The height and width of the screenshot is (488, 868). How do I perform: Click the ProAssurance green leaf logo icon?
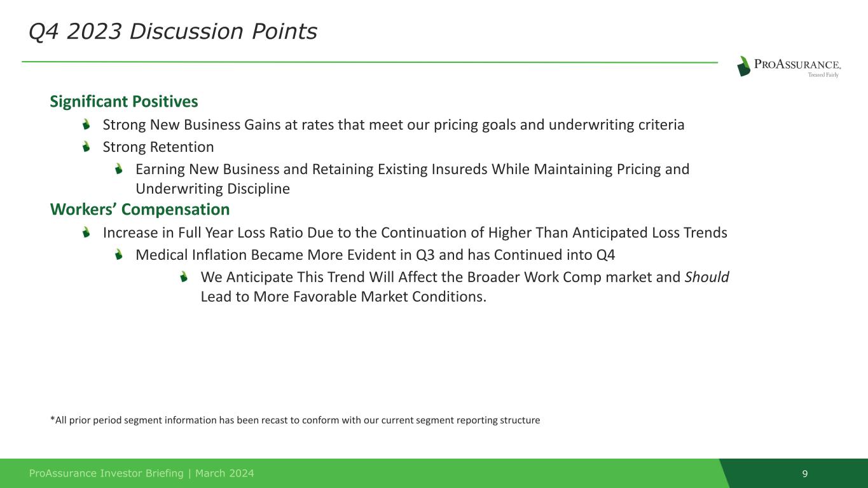(743, 66)
